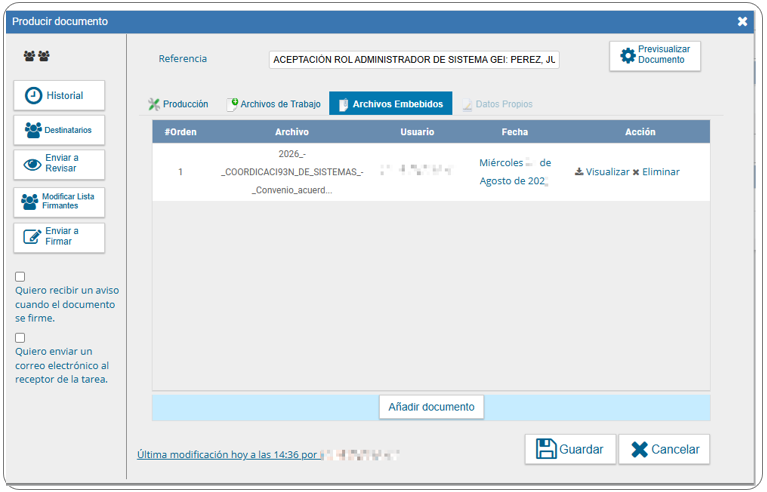Click the download icon beside Visualizar
The width and height of the screenshot is (767, 492).
[x=579, y=172]
